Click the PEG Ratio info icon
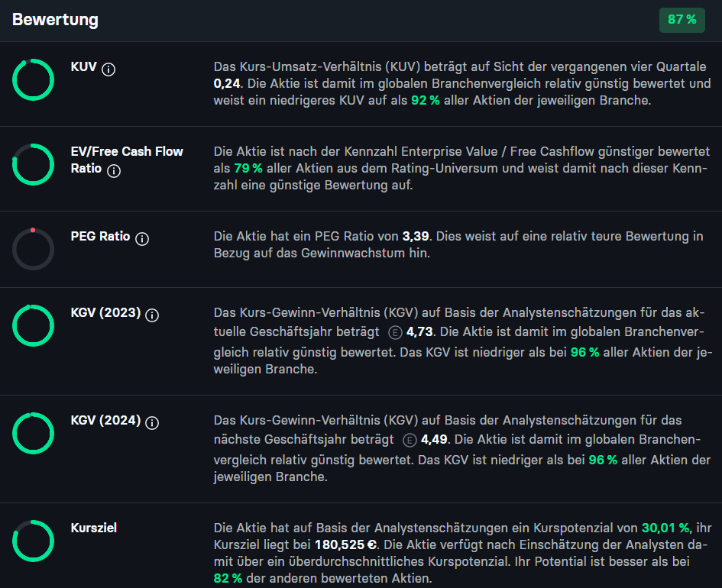The width and height of the screenshot is (722, 588). (x=142, y=239)
